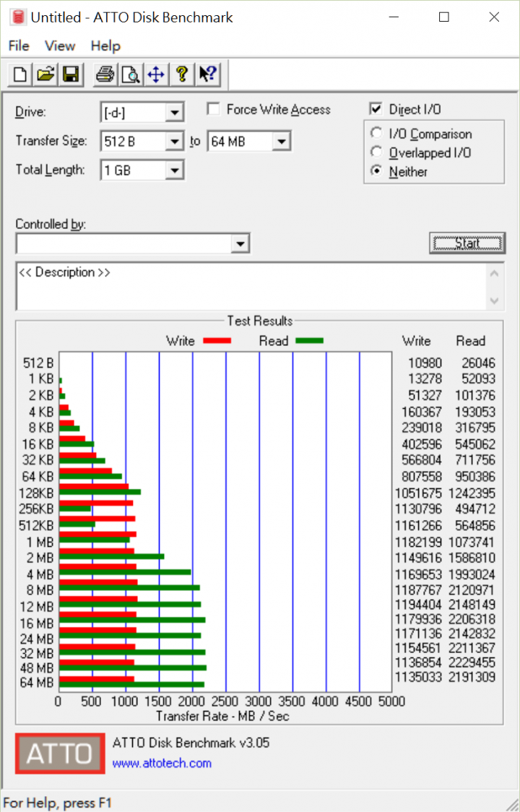This screenshot has width=520, height=812.
Task: Click the ATTO disk icon in title bar
Action: coord(19,17)
